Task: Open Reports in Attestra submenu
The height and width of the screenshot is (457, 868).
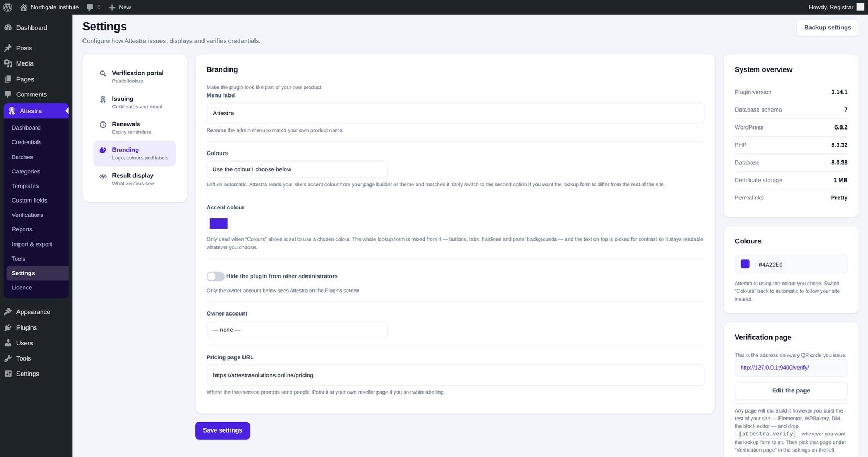Action: click(x=22, y=229)
